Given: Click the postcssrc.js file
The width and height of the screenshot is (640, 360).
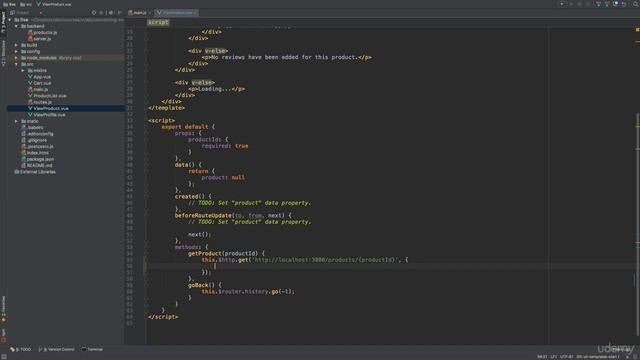Looking at the screenshot, I should point(37,147).
